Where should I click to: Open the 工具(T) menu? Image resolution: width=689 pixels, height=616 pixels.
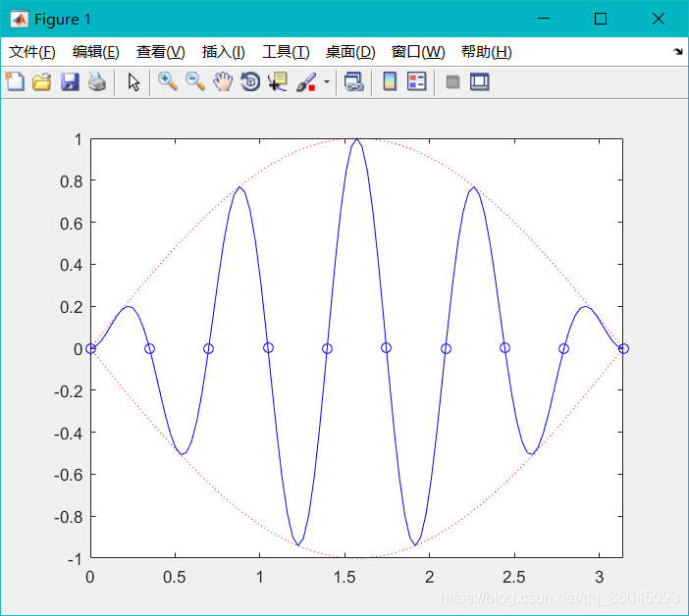(x=286, y=52)
